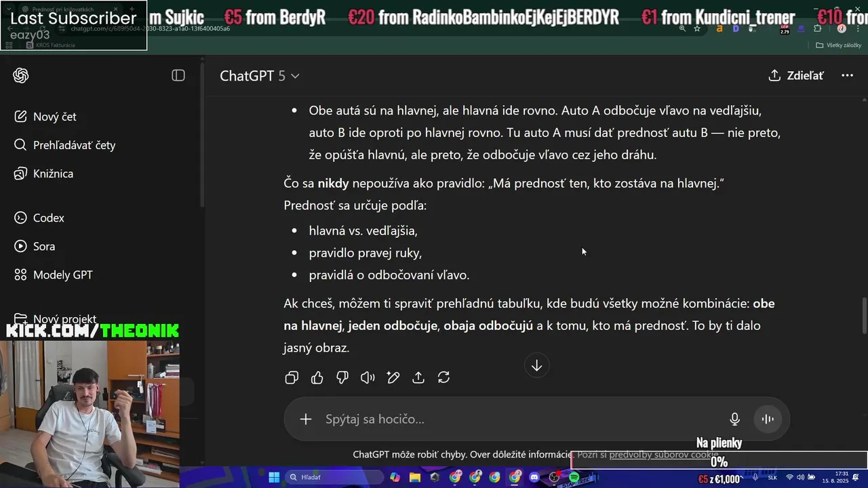
Task: Bookmark the page with the star icon
Action: pos(697,28)
